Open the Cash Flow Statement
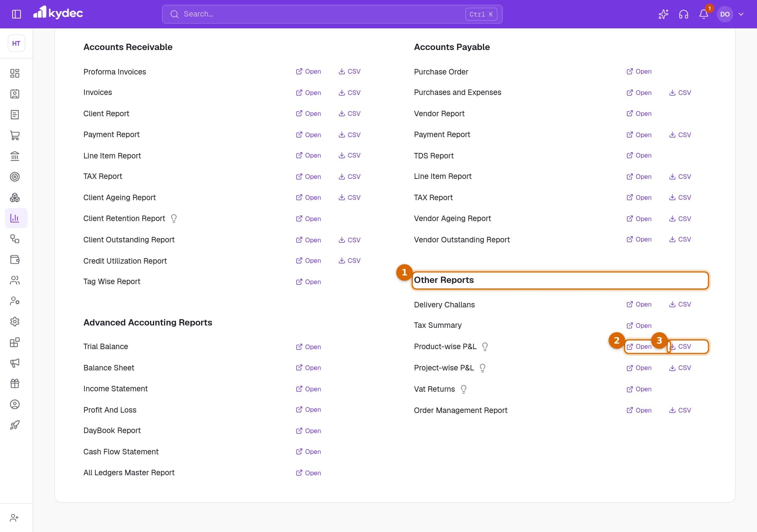This screenshot has width=757, height=532. pos(308,452)
